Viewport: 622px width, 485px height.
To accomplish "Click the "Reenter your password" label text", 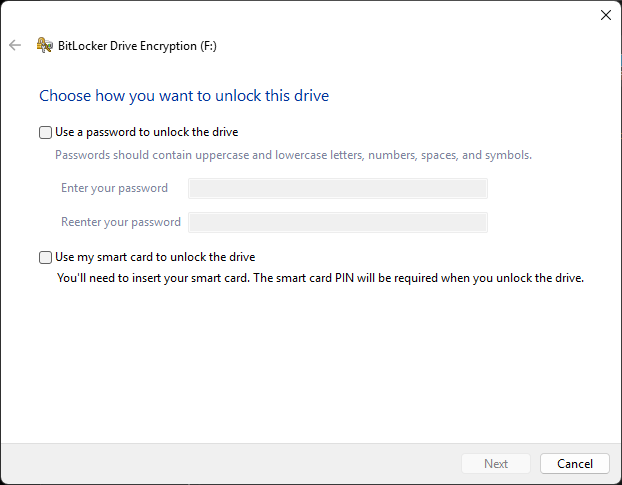I will click(x=121, y=222).
